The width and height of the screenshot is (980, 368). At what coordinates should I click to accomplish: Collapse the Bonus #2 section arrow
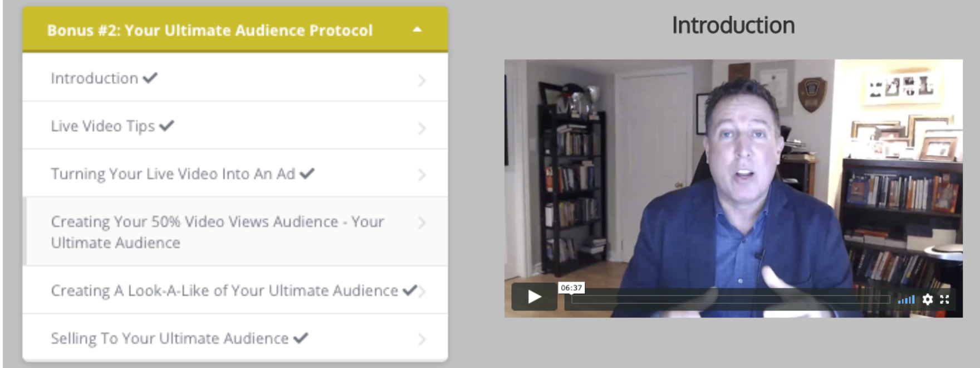coord(417,30)
